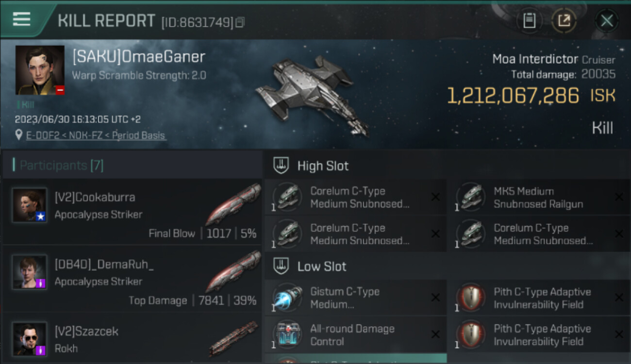631x364 pixels.
Task: Open the clipboard notes icon
Action: coord(529,21)
